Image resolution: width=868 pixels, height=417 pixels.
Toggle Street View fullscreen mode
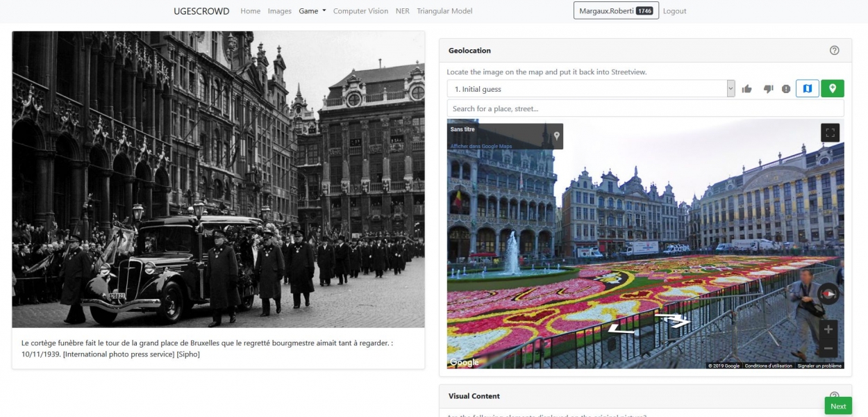[x=830, y=133]
